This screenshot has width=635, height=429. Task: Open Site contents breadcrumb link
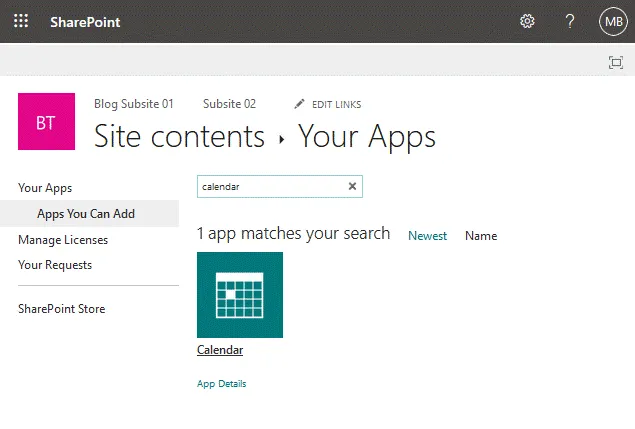179,136
